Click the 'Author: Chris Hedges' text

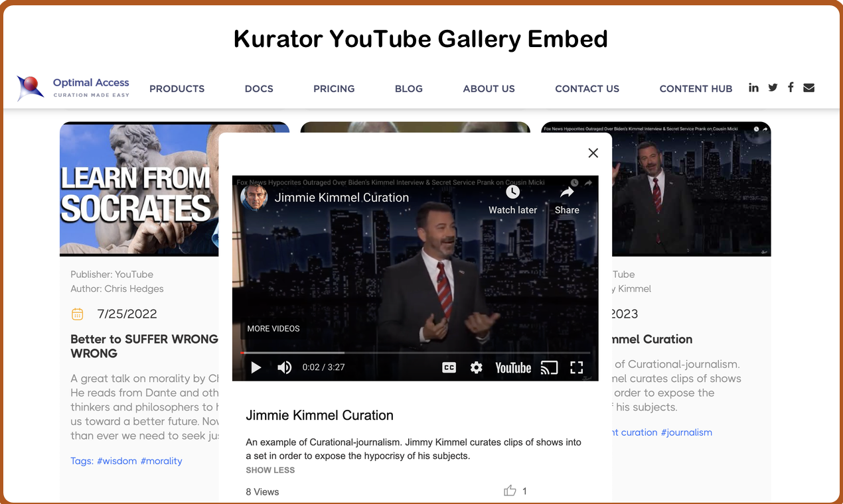(x=117, y=288)
